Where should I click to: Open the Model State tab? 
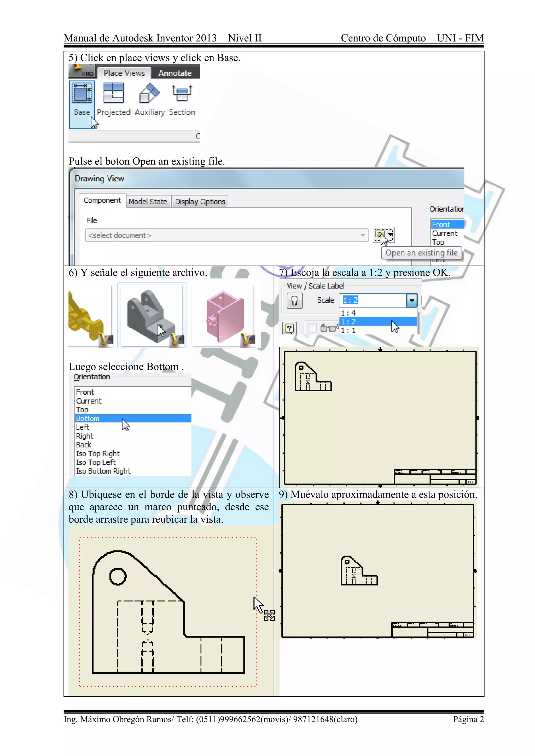point(148,202)
